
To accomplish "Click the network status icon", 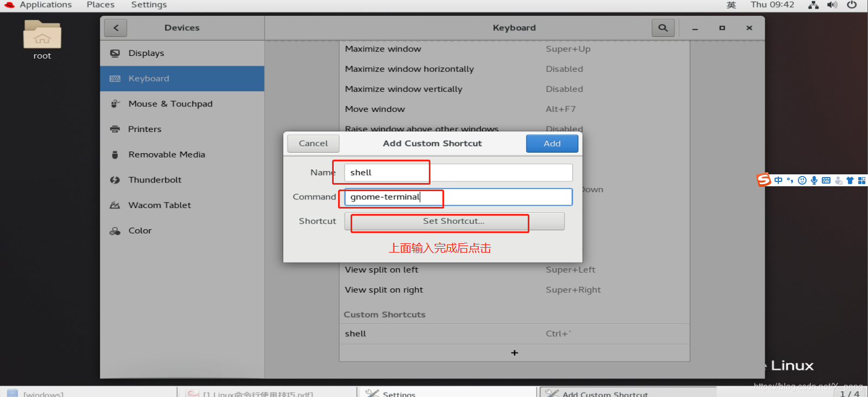I will (813, 5).
